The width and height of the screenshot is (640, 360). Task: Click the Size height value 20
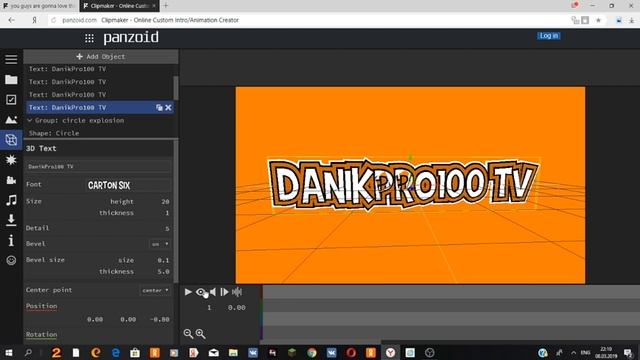(165, 202)
